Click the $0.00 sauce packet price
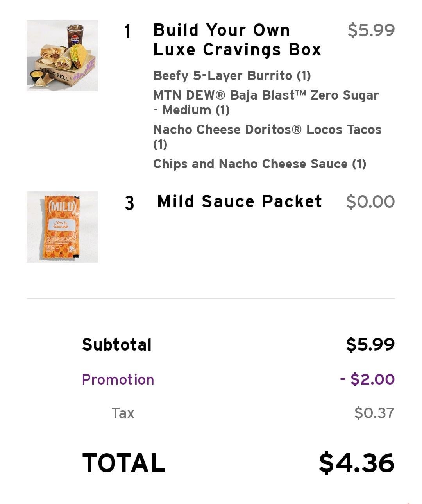 click(370, 201)
